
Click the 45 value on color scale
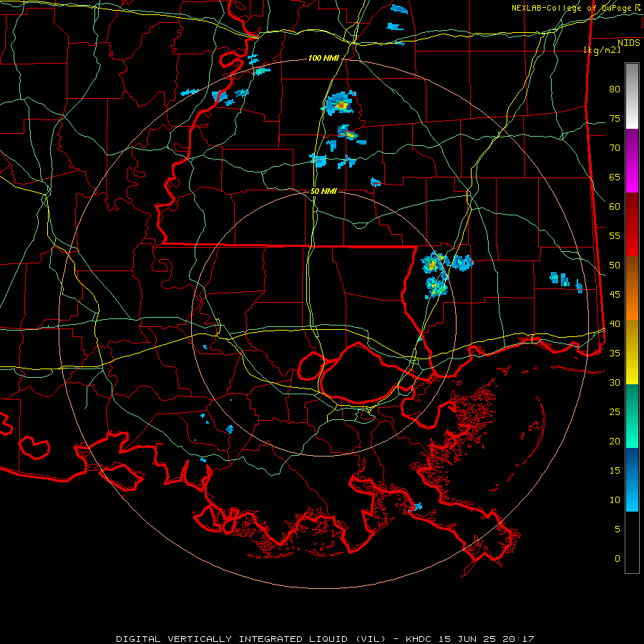615,295
